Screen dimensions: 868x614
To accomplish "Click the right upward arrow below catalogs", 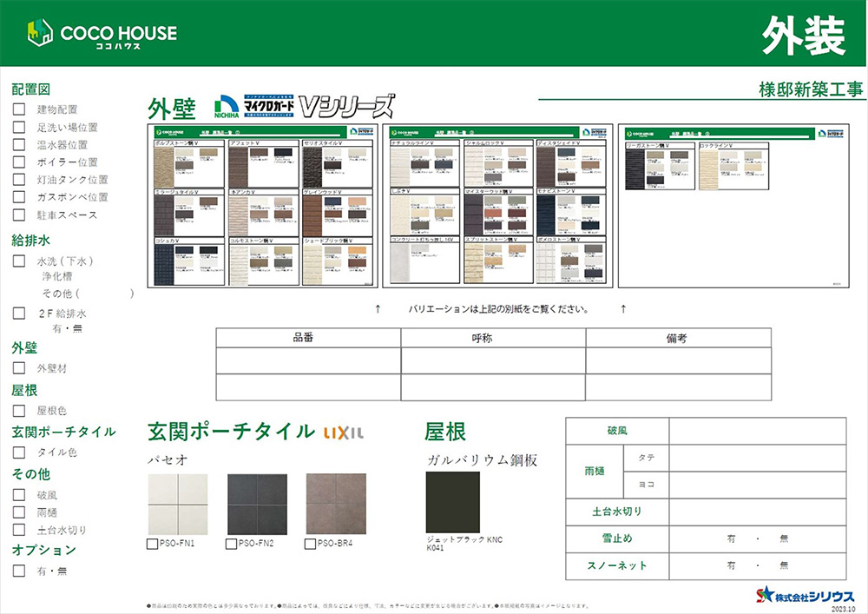I will coord(623,309).
